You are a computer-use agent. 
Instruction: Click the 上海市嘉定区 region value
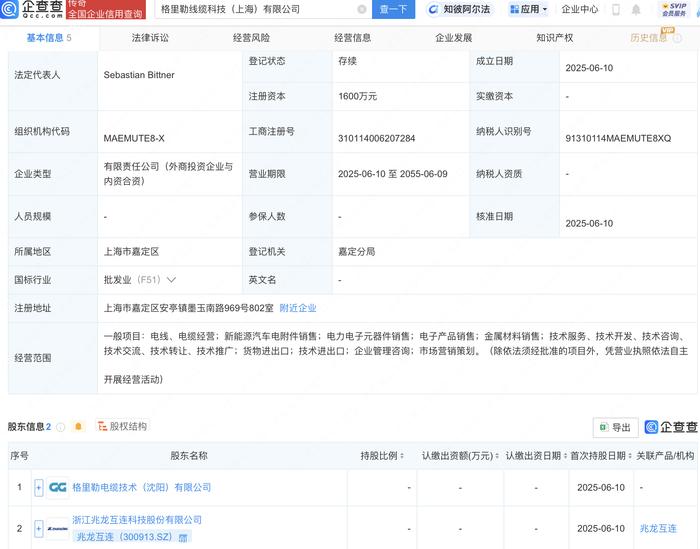tap(131, 252)
